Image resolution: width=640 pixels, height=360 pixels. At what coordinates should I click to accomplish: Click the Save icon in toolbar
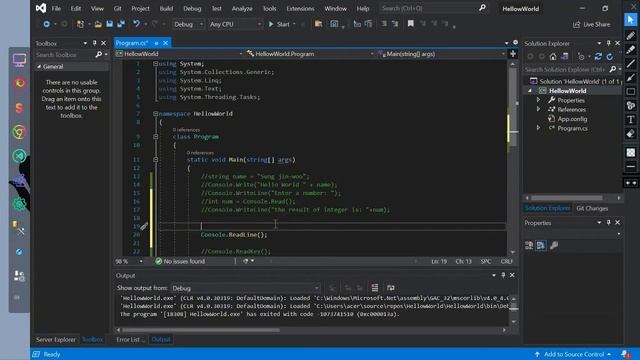tap(109, 24)
